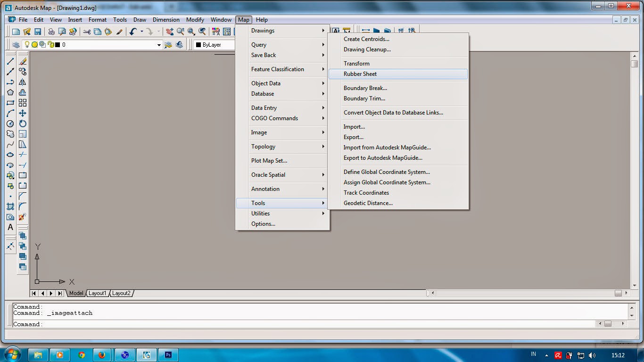This screenshot has height=362, width=644.
Task: Click the black layer color swatch
Action: 57,44
